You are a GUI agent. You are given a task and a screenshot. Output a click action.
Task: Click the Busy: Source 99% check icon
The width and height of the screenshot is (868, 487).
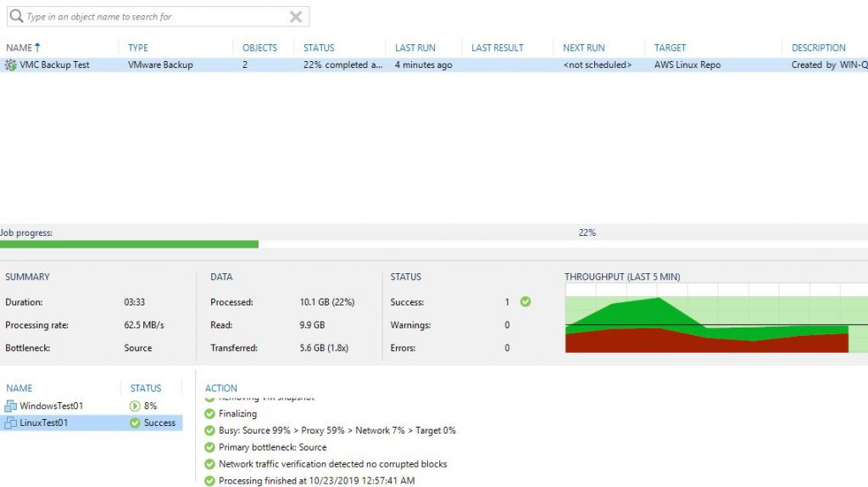click(209, 430)
